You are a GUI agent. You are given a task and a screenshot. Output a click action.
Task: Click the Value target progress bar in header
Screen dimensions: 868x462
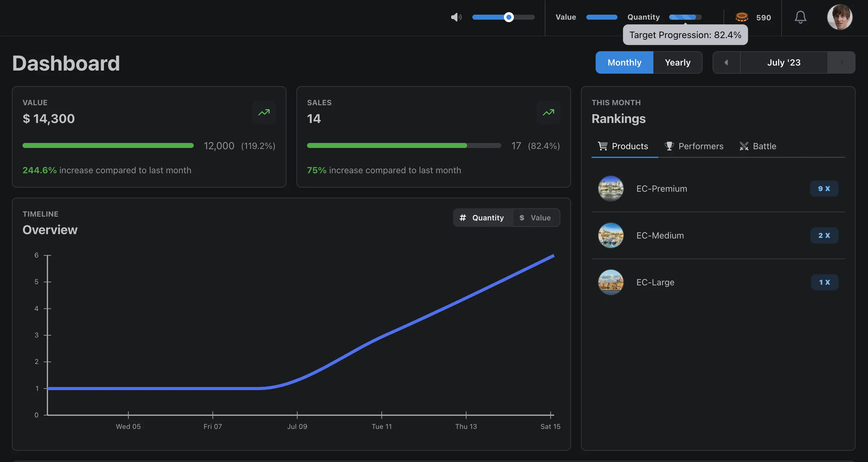pos(602,17)
